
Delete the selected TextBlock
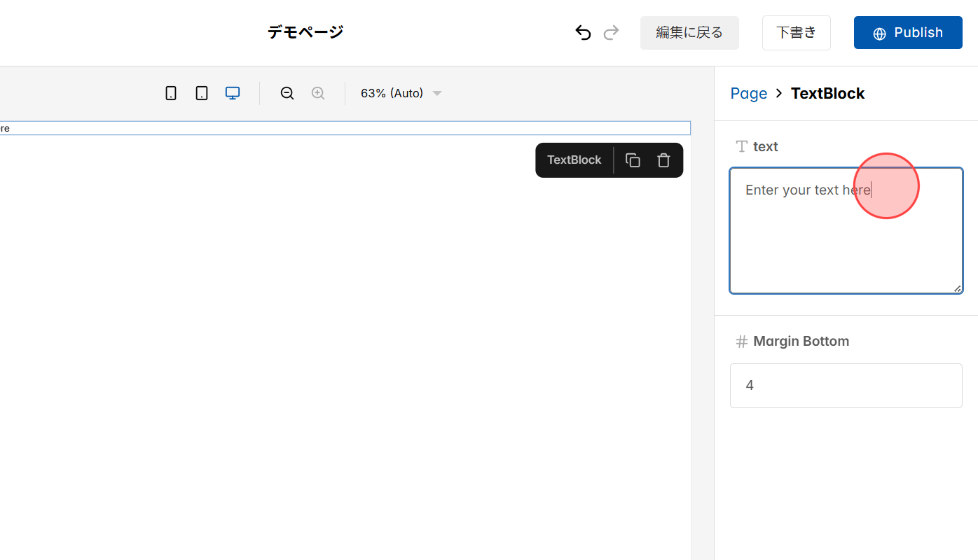tap(663, 160)
